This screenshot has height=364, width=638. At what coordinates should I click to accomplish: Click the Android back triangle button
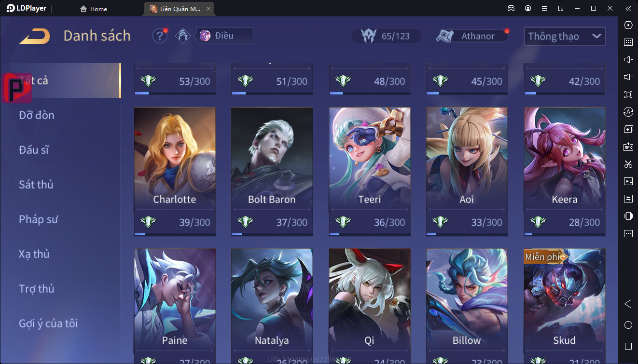click(628, 304)
